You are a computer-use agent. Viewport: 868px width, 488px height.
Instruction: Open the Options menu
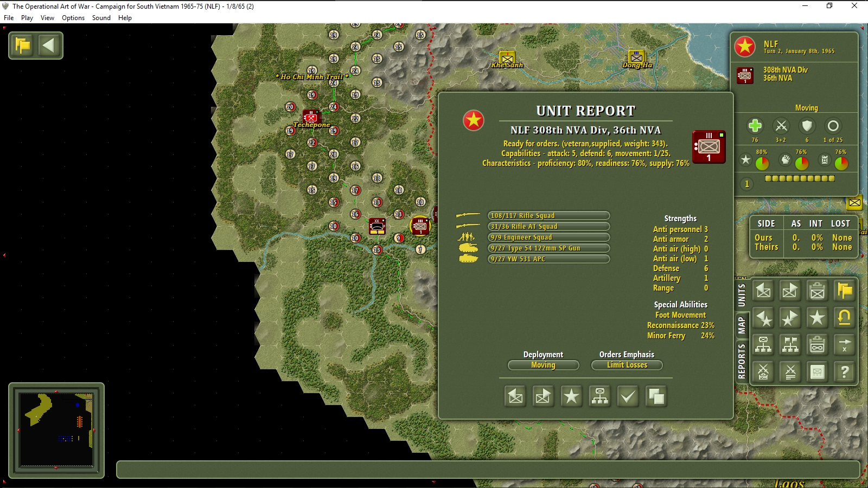click(73, 18)
